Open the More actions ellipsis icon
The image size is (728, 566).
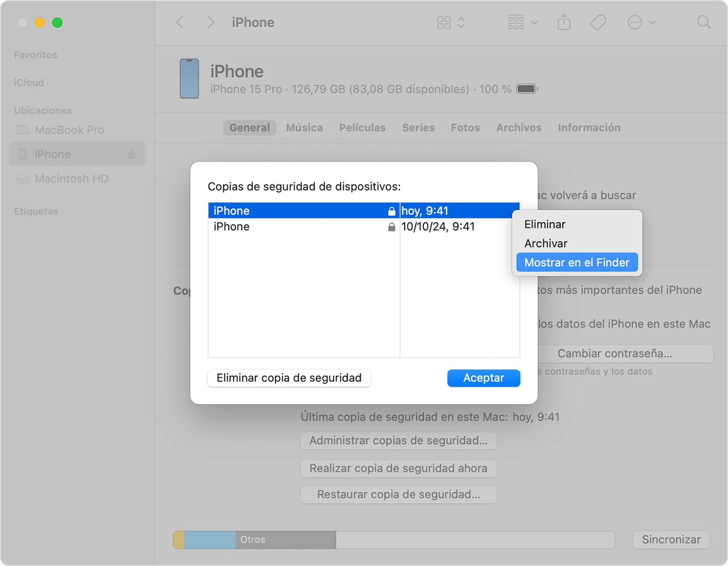coord(635,22)
